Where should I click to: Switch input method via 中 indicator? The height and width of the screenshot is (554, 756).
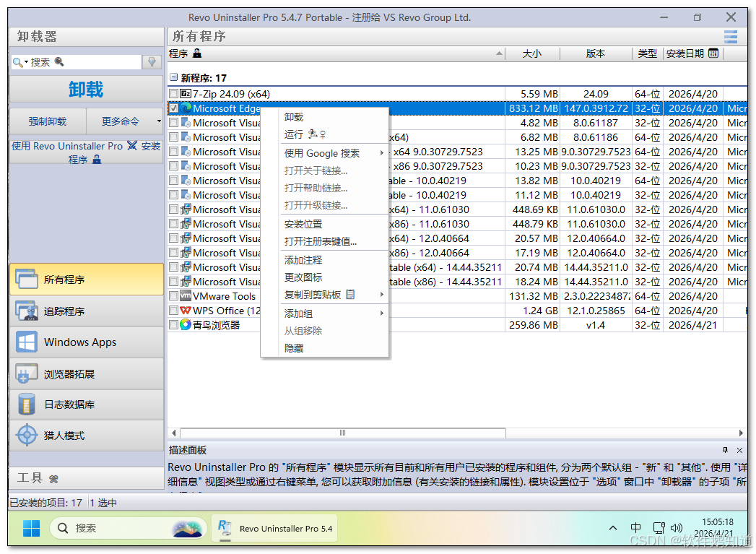(636, 528)
